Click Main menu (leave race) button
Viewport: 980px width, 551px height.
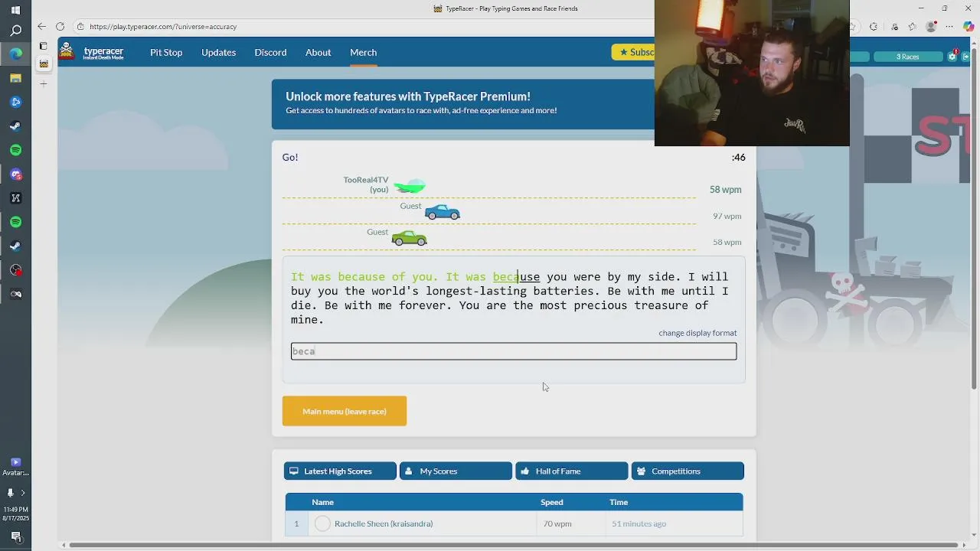345,411
